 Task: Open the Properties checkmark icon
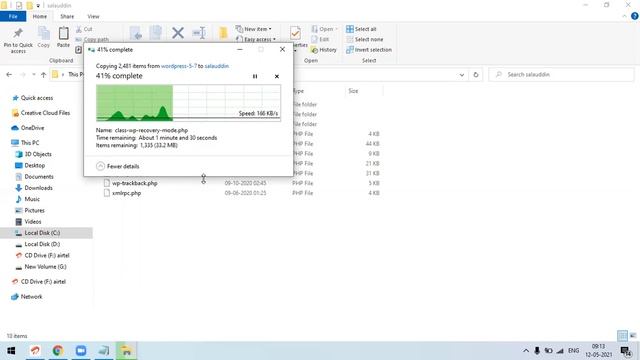[295, 33]
